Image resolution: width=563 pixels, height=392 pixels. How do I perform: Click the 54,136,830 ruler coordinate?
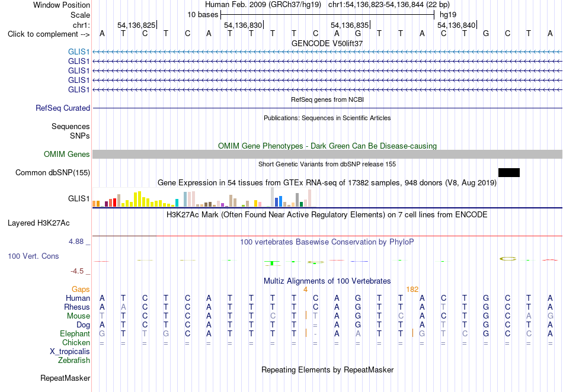(243, 25)
